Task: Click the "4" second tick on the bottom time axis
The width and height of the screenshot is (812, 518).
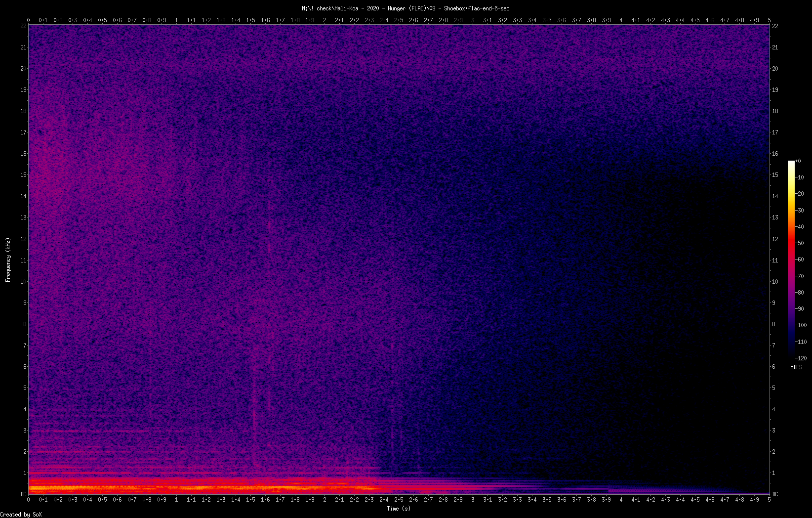Action: (621, 500)
